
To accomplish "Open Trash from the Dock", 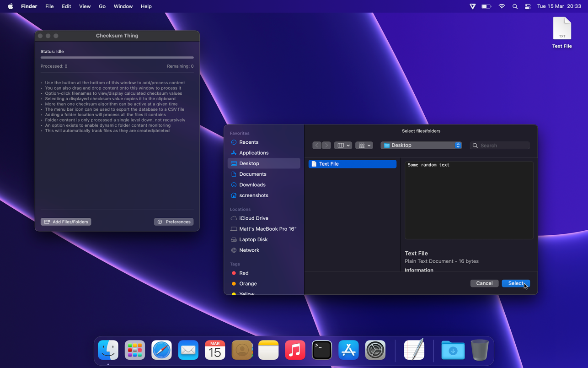I will [480, 350].
